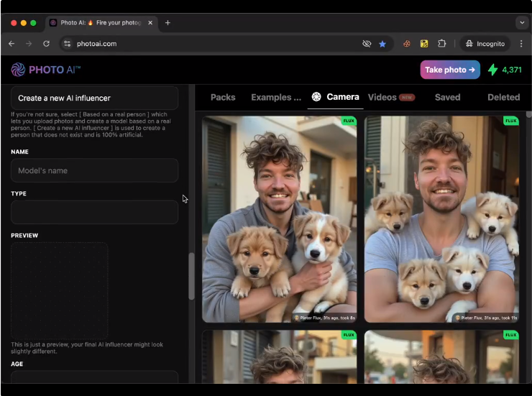Switch to the Examples tab

tap(276, 97)
